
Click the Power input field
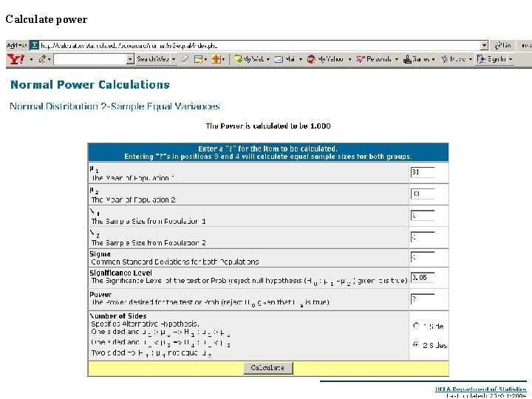(423, 299)
